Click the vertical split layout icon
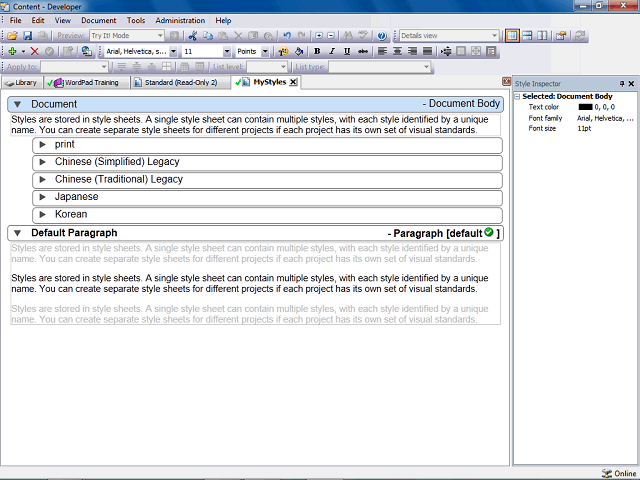The height and width of the screenshot is (480, 640). pos(542,36)
